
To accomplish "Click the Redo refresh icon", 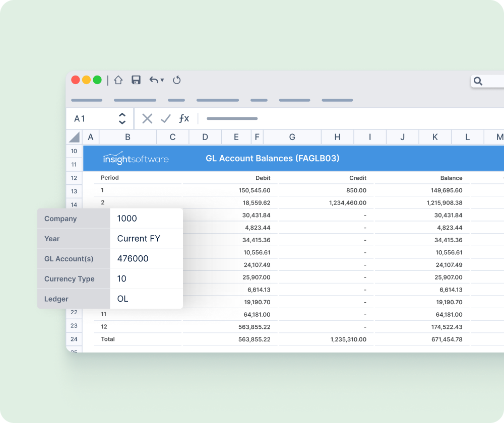I will coord(176,80).
